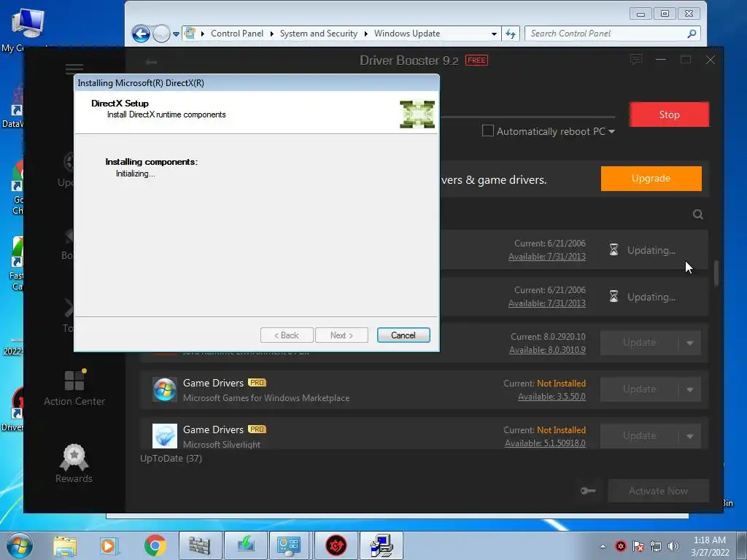747x560 pixels.
Task: Open the clock showing 1:18 AM
Action: (x=710, y=546)
